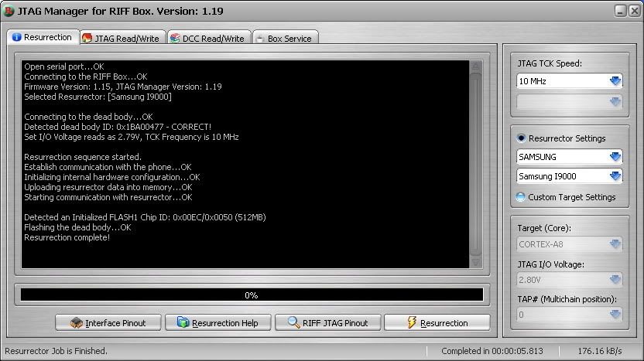Click the 0% progress bar
The image size is (644, 361).
tap(252, 295)
